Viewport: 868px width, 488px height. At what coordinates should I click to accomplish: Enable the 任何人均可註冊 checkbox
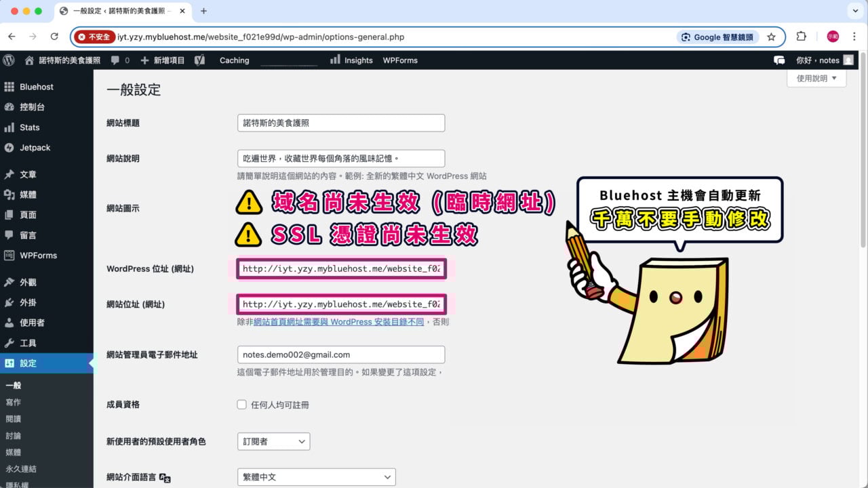tap(241, 404)
